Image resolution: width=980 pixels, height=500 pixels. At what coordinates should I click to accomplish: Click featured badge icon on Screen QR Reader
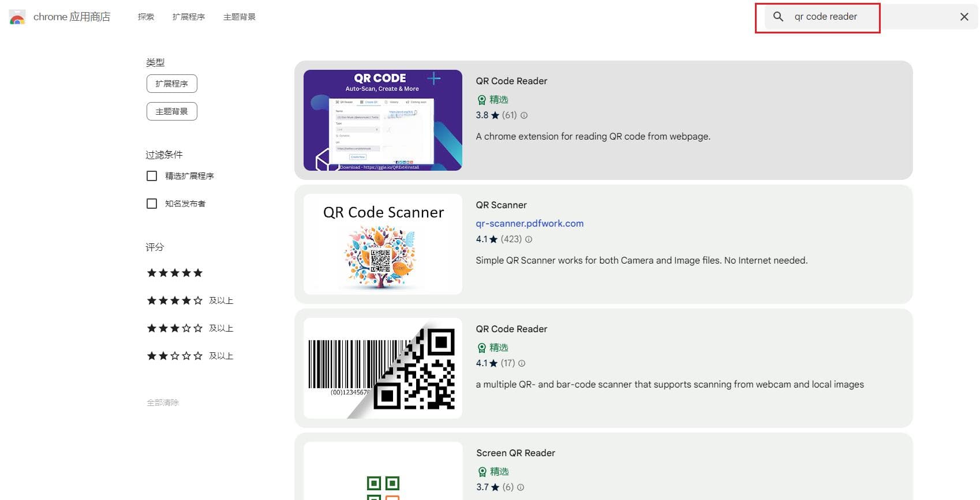tap(482, 472)
